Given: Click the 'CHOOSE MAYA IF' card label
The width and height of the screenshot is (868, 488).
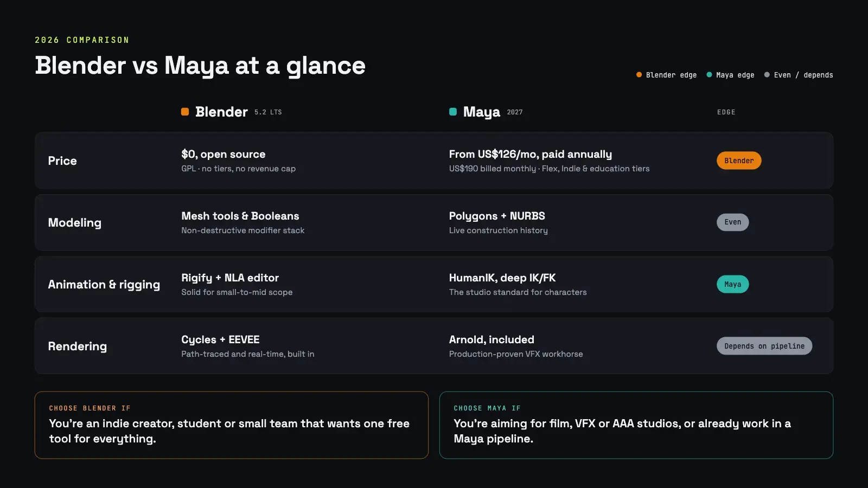Looking at the screenshot, I should point(487,408).
